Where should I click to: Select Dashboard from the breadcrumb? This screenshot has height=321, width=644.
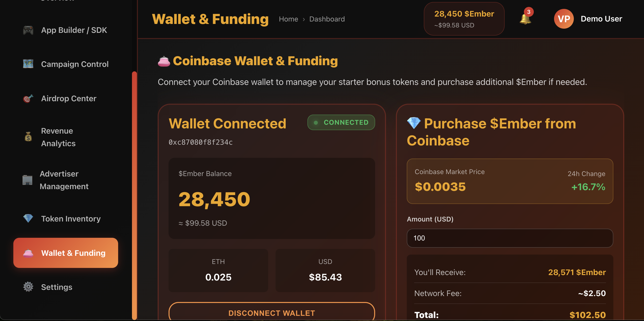[327, 19]
